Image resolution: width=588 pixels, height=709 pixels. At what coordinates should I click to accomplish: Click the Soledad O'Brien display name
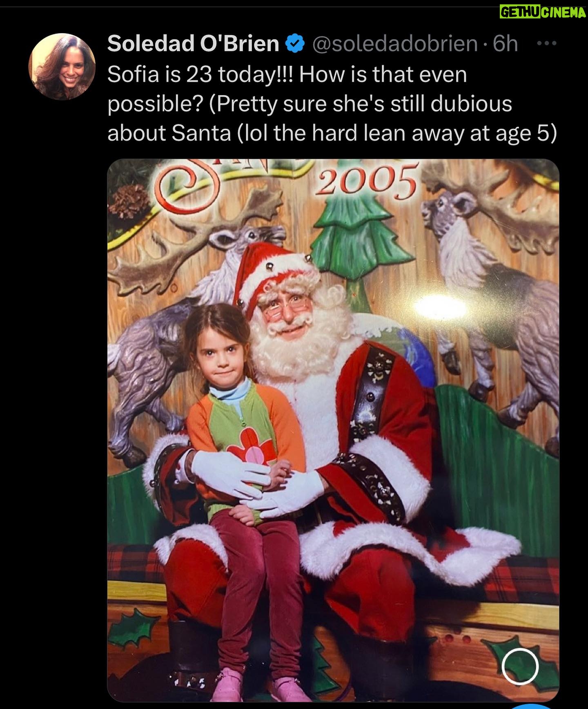coord(193,43)
